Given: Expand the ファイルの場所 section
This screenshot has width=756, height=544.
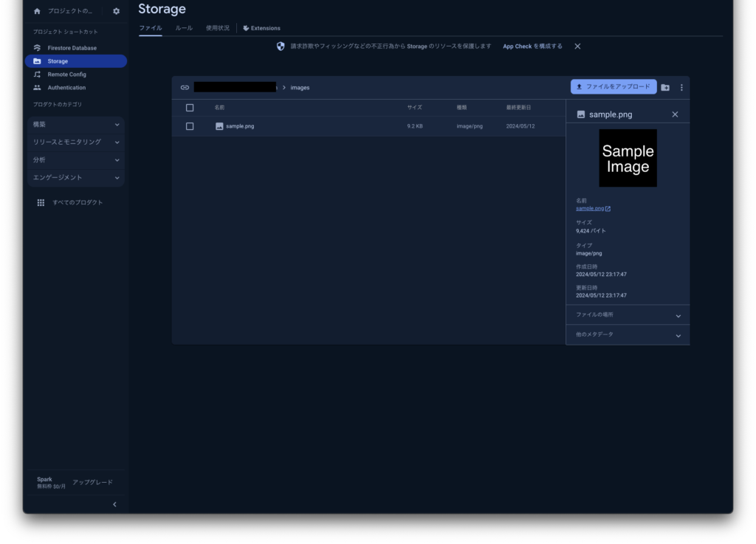Looking at the screenshot, I should click(628, 315).
